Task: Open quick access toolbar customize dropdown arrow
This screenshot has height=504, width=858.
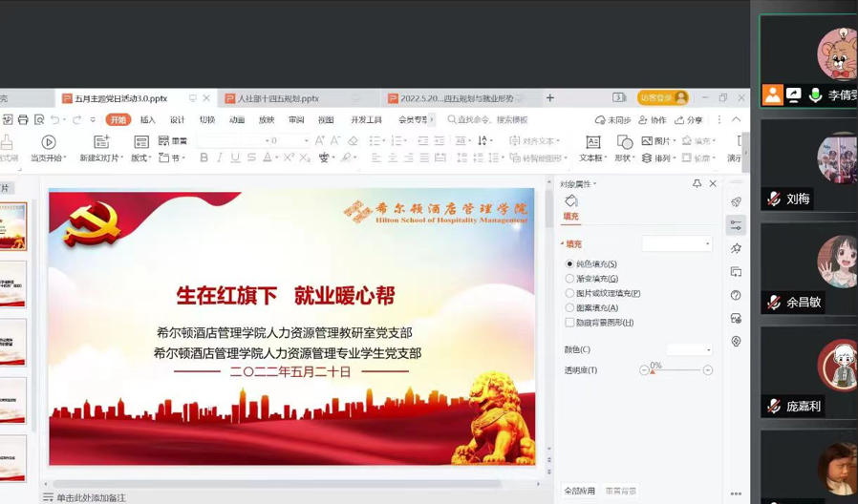Action: click(93, 119)
